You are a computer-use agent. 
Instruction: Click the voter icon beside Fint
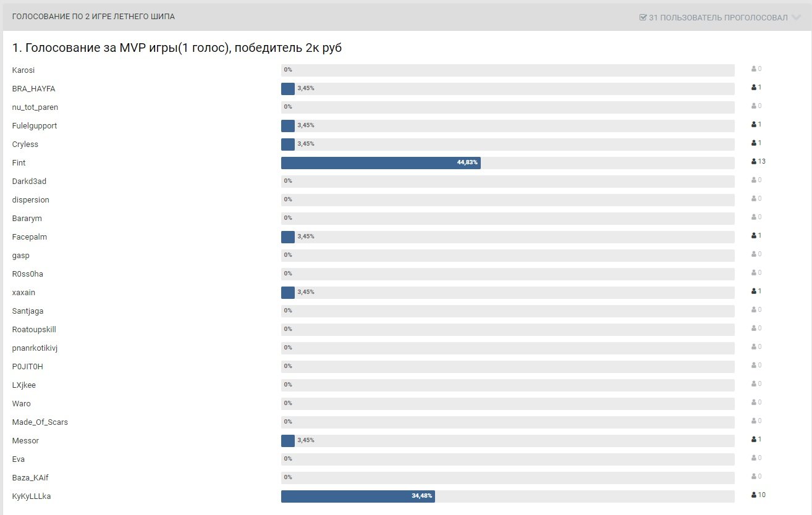(x=754, y=162)
